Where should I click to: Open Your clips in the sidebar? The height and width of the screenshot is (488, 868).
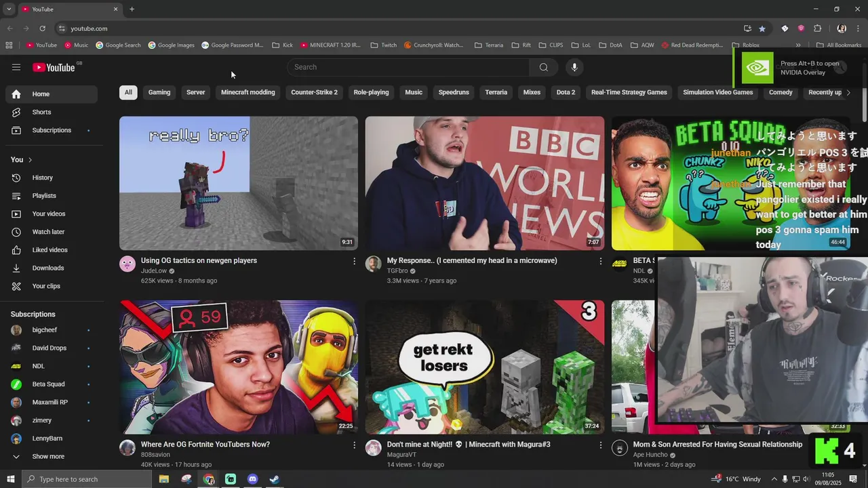coord(52,286)
